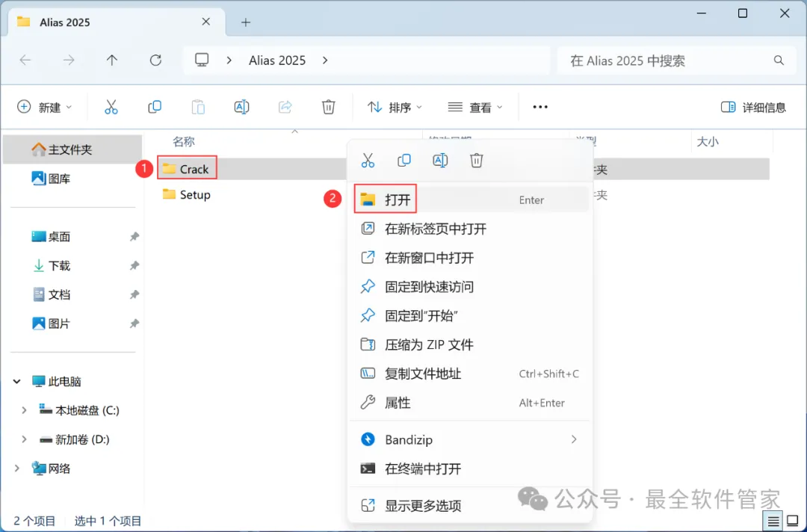Collapse the 此电脑 tree node
This screenshot has height=532, width=807.
[17, 381]
